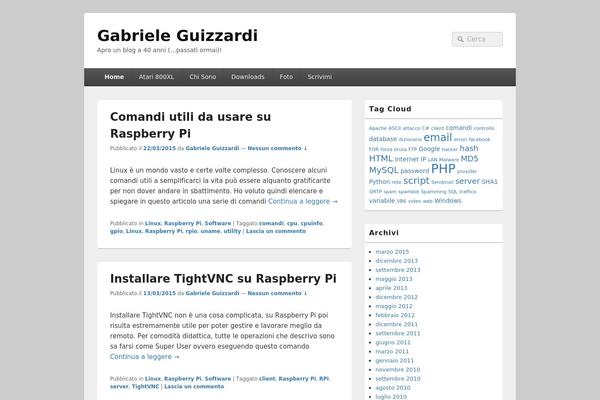Open the luglio 2010 archive
This screenshot has height=400, width=600.
[391, 397]
